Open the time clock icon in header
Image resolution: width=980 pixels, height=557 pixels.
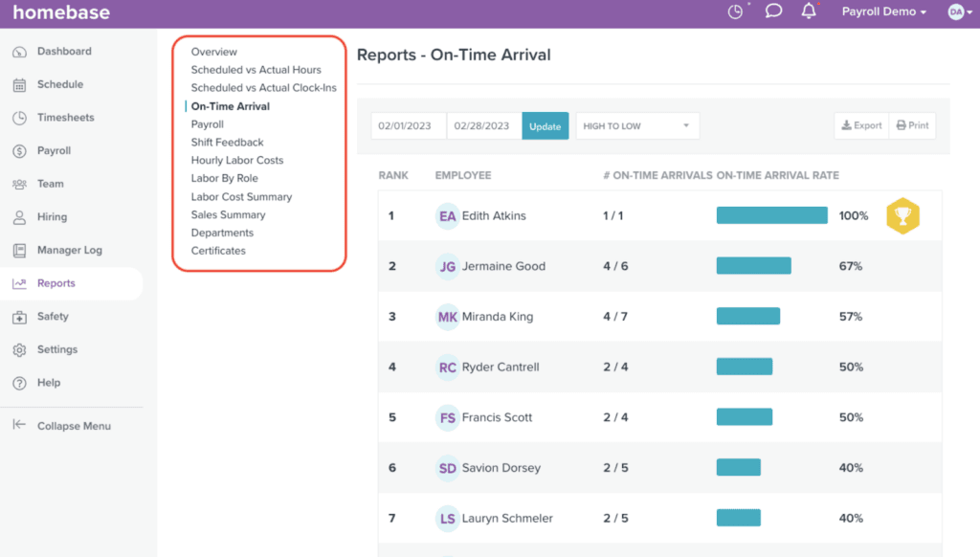pyautogui.click(x=735, y=11)
